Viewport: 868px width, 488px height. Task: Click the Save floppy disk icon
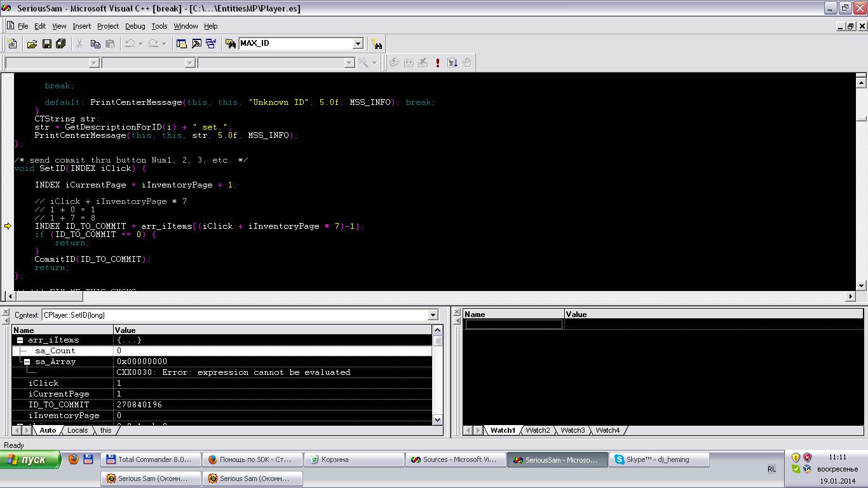pos(46,43)
